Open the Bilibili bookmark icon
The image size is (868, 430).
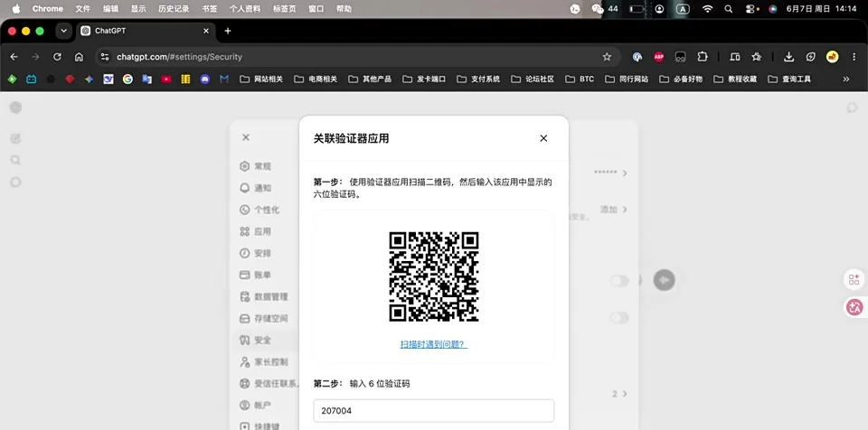click(x=32, y=79)
